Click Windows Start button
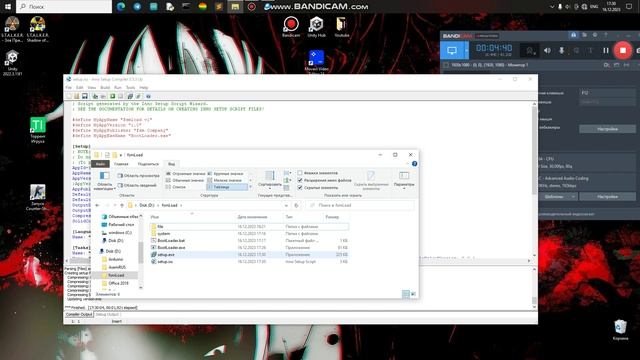The height and width of the screenshot is (360, 640). pos(7,7)
